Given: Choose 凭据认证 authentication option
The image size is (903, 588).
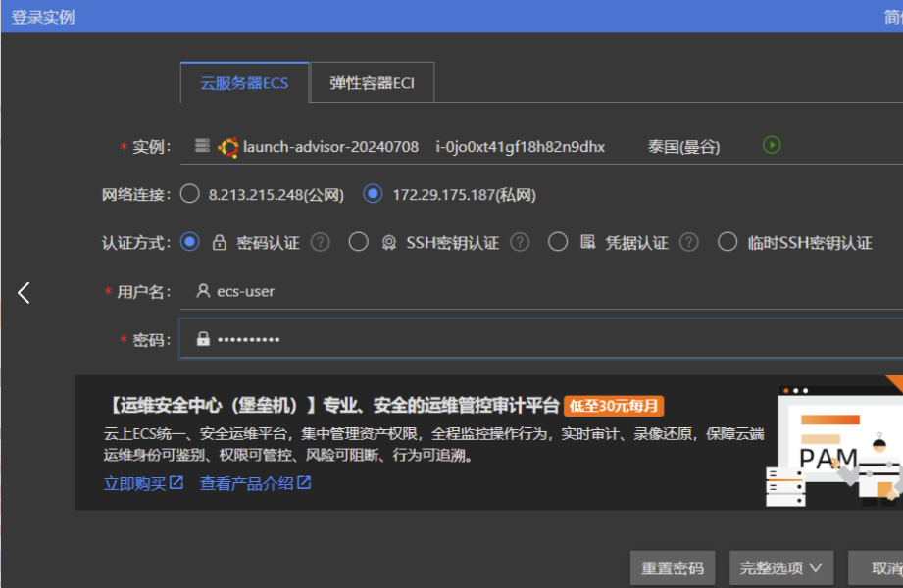Looking at the screenshot, I should [558, 242].
